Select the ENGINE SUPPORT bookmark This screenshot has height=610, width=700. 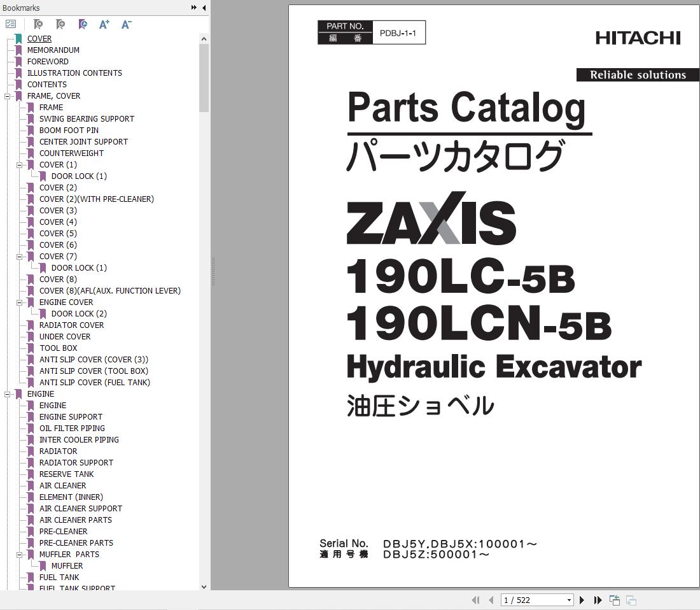tap(71, 416)
